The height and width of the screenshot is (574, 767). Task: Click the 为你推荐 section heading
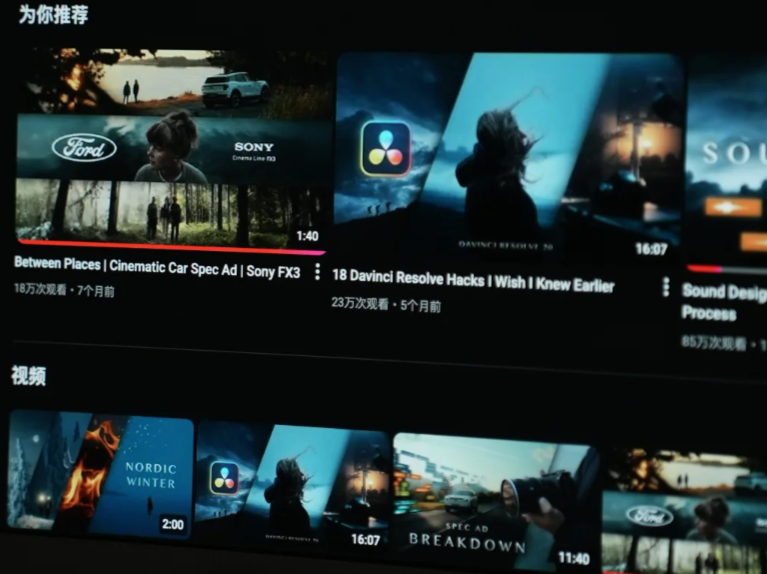pyautogui.click(x=53, y=15)
